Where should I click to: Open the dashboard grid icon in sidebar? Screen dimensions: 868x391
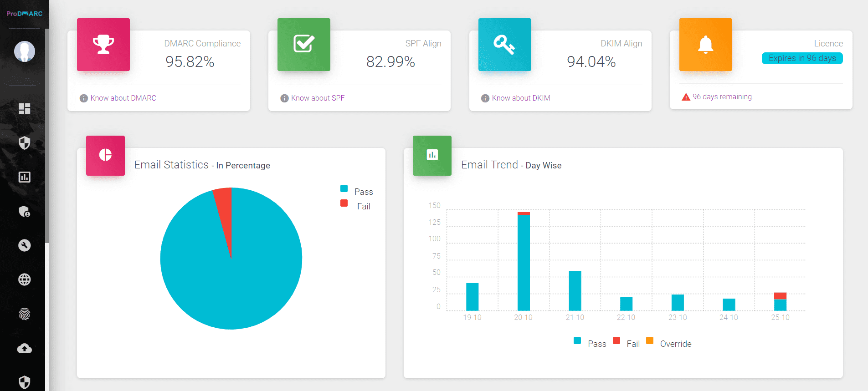[25, 109]
